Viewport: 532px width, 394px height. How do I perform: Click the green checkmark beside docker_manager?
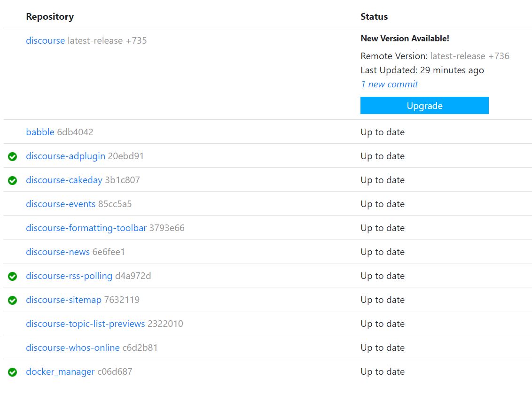pos(13,372)
